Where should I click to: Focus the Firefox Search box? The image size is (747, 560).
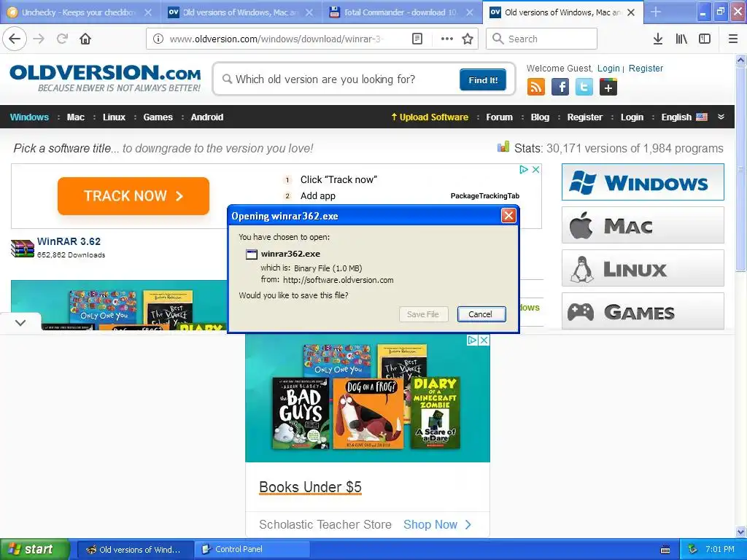point(542,39)
